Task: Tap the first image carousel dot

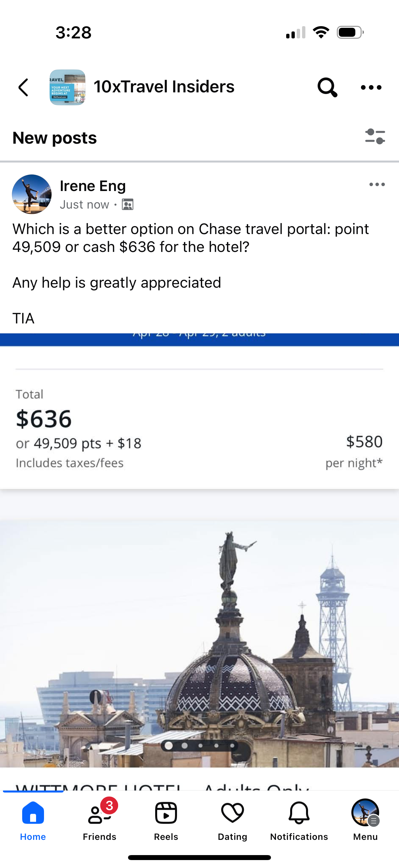Action: click(x=169, y=746)
